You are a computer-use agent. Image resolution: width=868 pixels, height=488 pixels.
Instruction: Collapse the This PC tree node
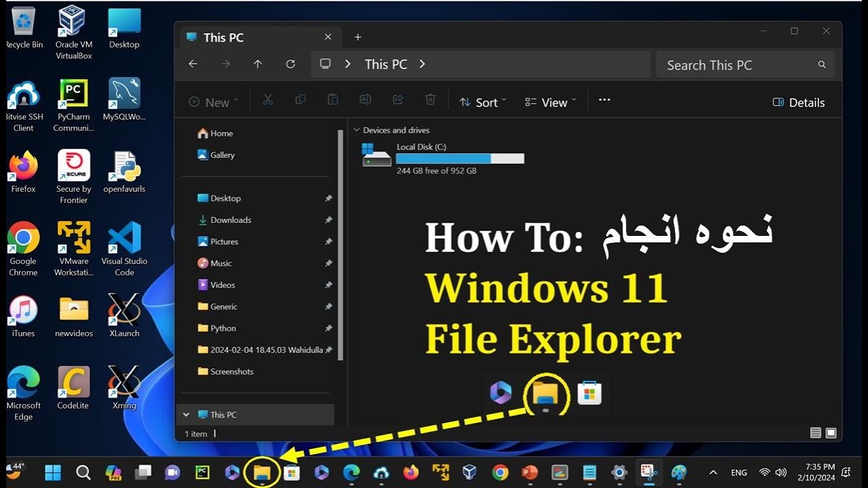coord(186,414)
